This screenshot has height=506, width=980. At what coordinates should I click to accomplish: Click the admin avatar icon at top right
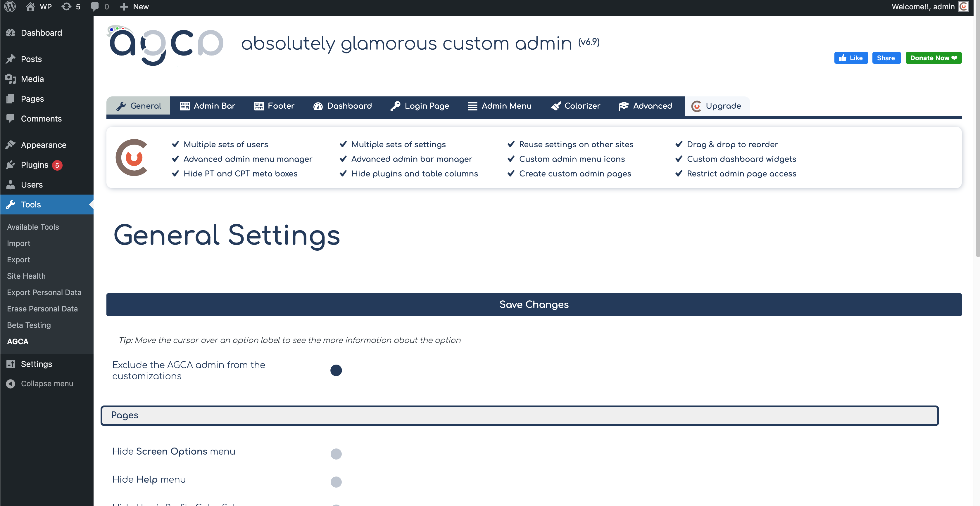(963, 6)
